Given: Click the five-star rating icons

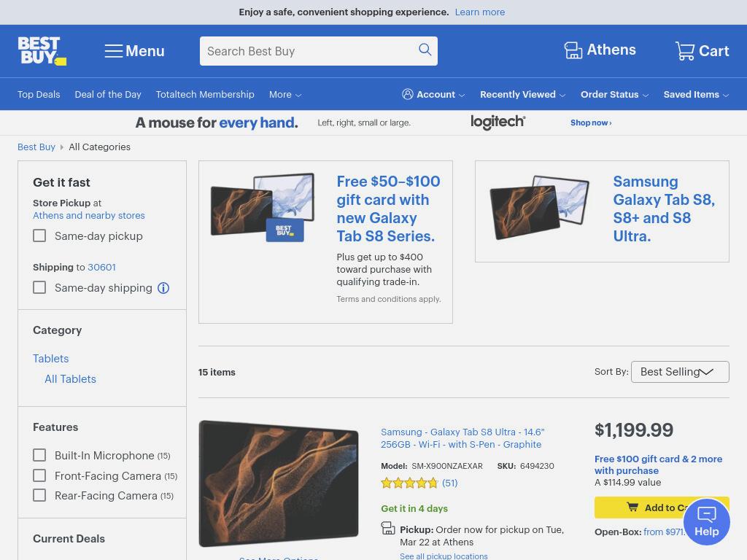Looking at the screenshot, I should pyautogui.click(x=409, y=483).
